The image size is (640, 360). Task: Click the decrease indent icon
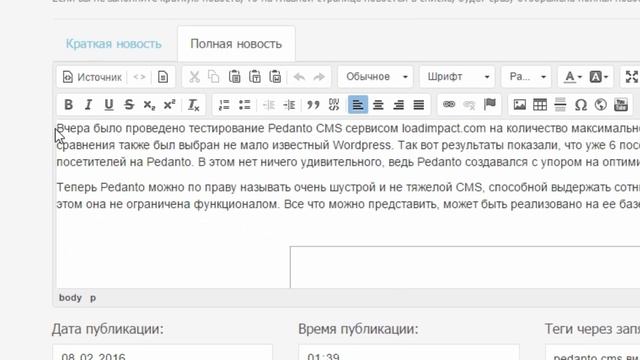point(269,105)
